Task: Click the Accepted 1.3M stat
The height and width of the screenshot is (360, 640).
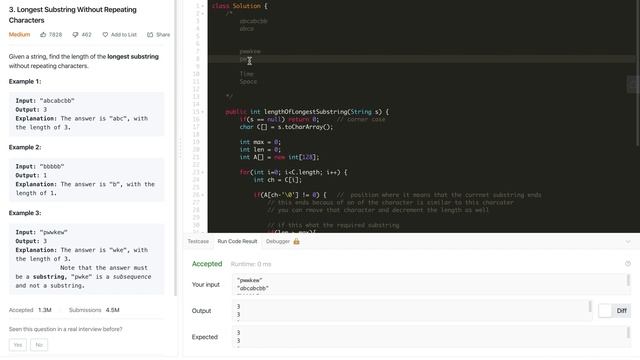Action: coord(30,310)
